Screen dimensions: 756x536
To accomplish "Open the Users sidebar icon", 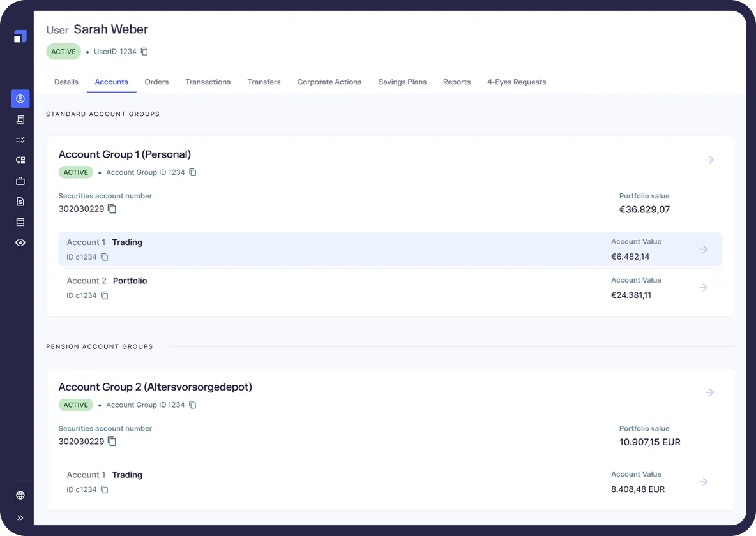I will pos(20,99).
